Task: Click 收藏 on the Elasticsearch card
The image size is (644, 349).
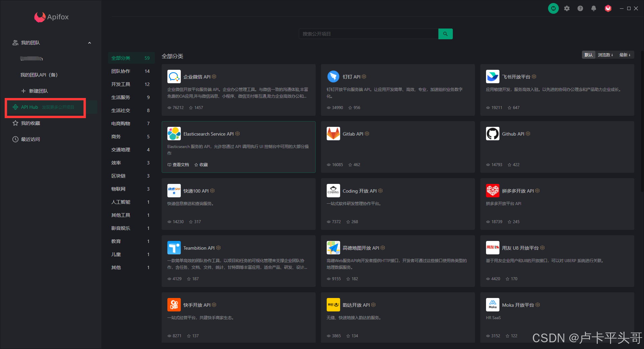Action: point(201,165)
